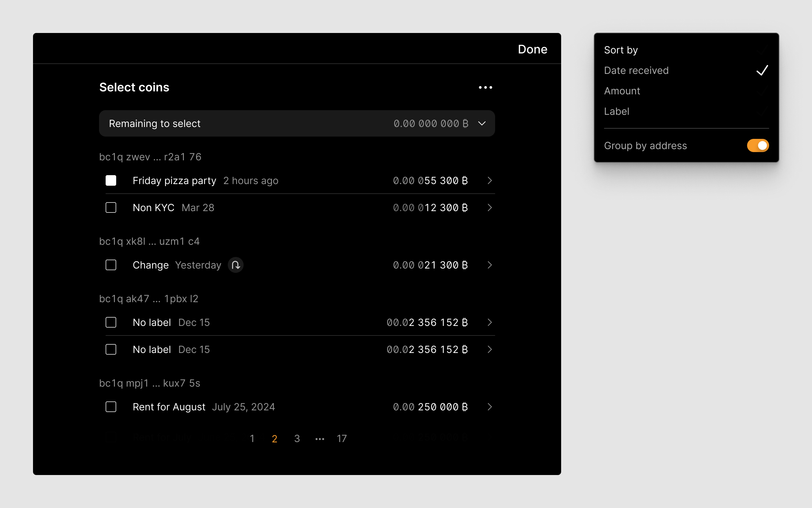The image size is (812, 508).
Task: Click the 0.00 000 000 remaining amount
Action: tap(431, 124)
